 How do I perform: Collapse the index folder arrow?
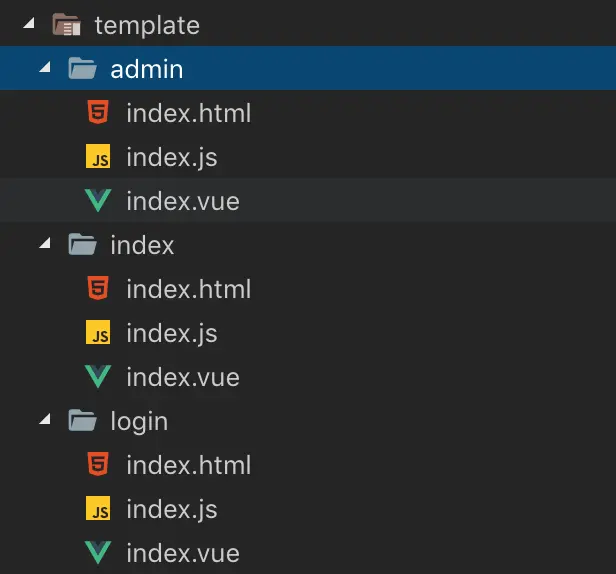44,244
